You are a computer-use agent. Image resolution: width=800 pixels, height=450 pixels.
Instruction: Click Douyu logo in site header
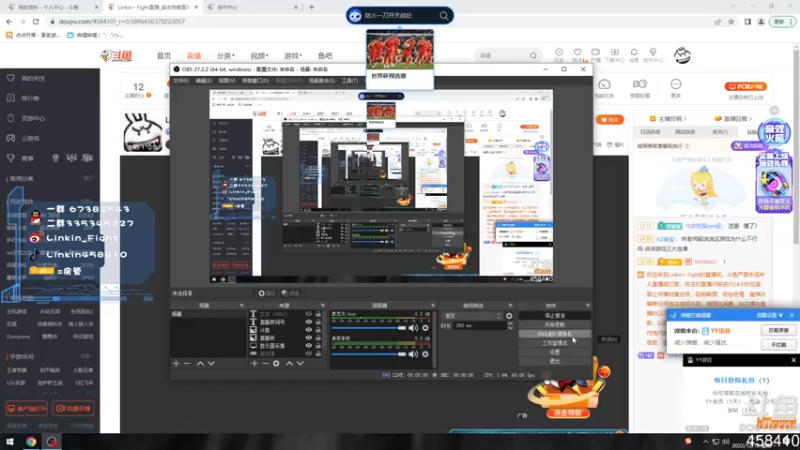116,56
